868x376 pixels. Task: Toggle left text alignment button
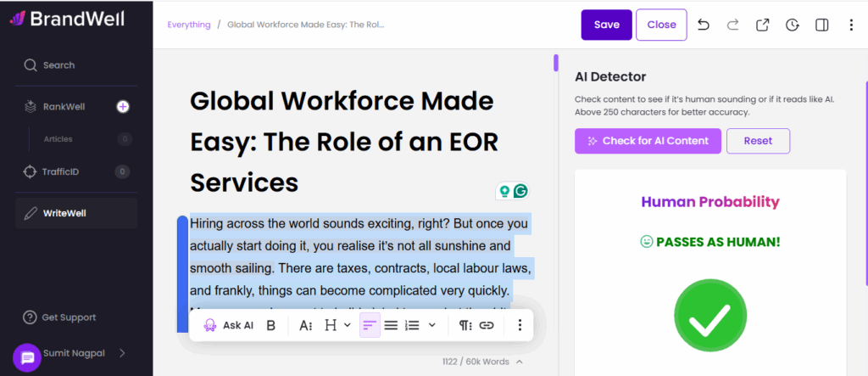point(370,325)
